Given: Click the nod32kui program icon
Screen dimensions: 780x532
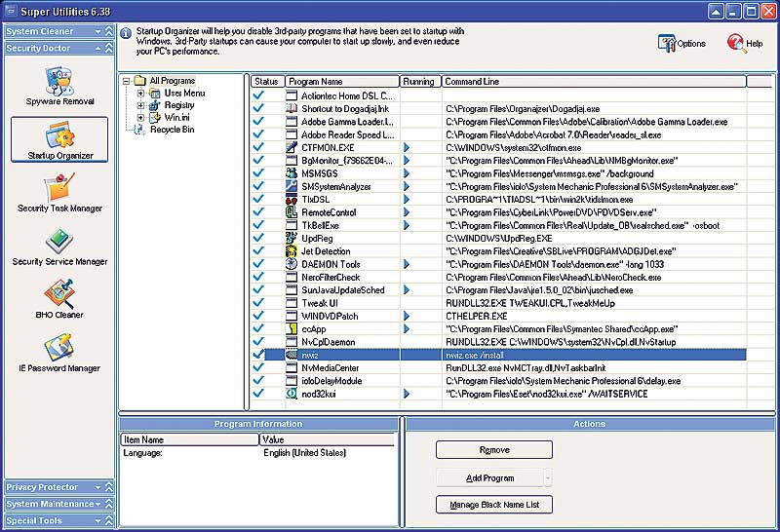Looking at the screenshot, I should [292, 394].
